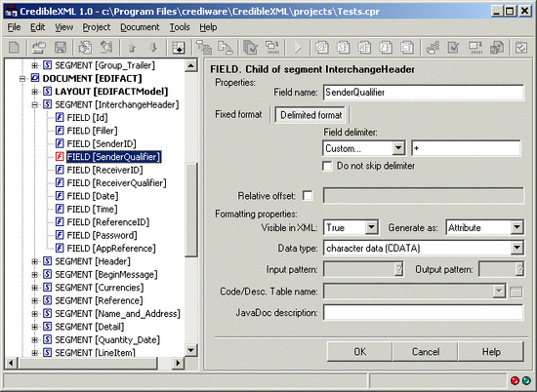
Task: Click the F icon beside FIELD [Password]
Action: tap(60, 235)
